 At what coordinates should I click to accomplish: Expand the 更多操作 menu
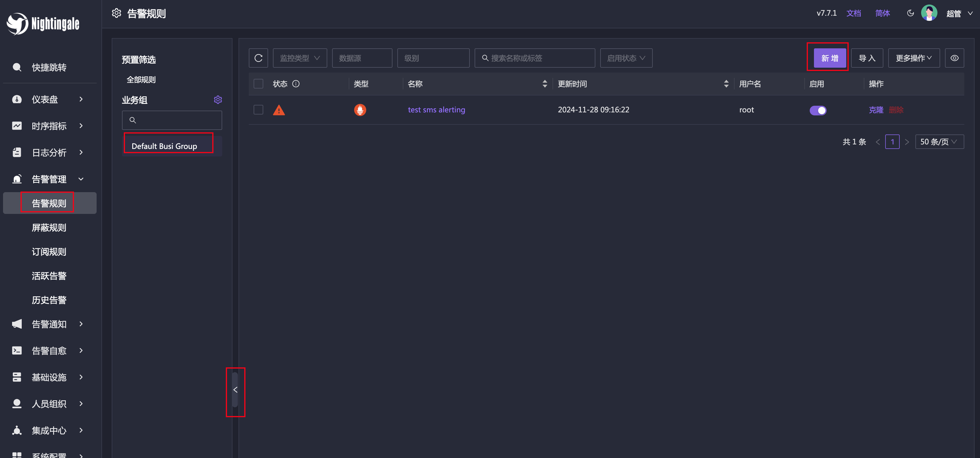(913, 58)
